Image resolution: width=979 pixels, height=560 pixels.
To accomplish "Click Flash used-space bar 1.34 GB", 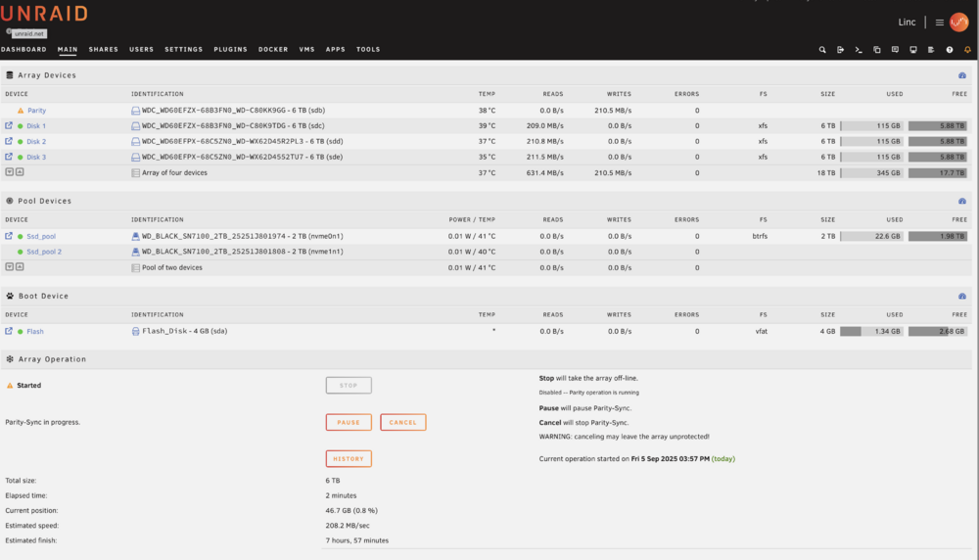I will click(871, 331).
